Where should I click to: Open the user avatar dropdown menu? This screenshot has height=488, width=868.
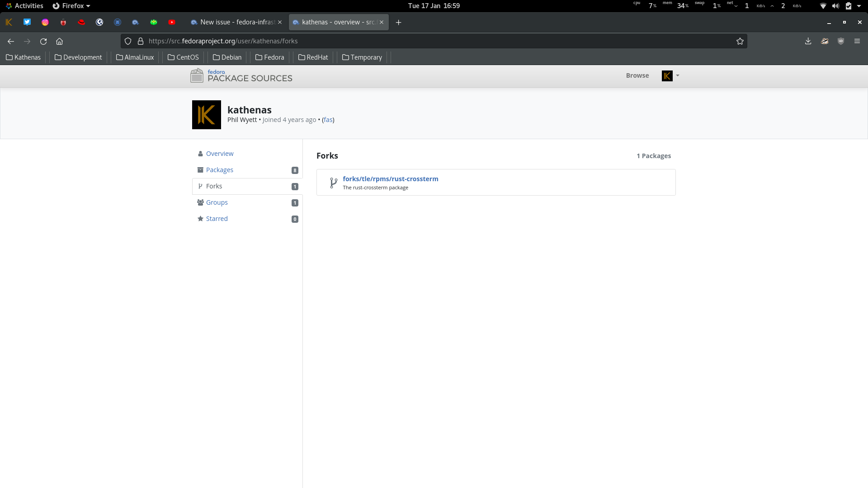click(x=670, y=76)
